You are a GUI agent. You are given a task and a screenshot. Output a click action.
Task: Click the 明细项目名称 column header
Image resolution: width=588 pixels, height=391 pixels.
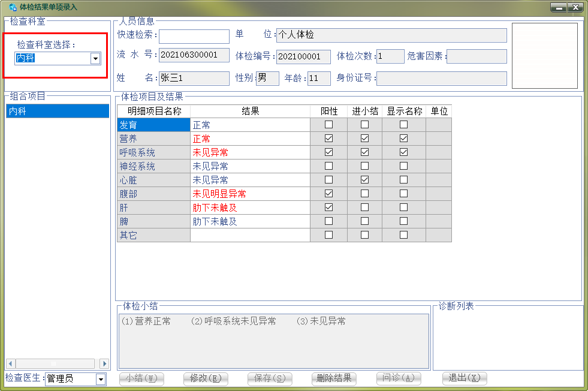[154, 111]
